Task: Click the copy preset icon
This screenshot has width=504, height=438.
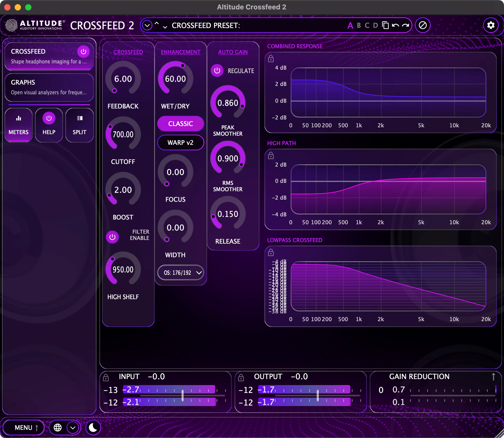Action: coord(385,25)
